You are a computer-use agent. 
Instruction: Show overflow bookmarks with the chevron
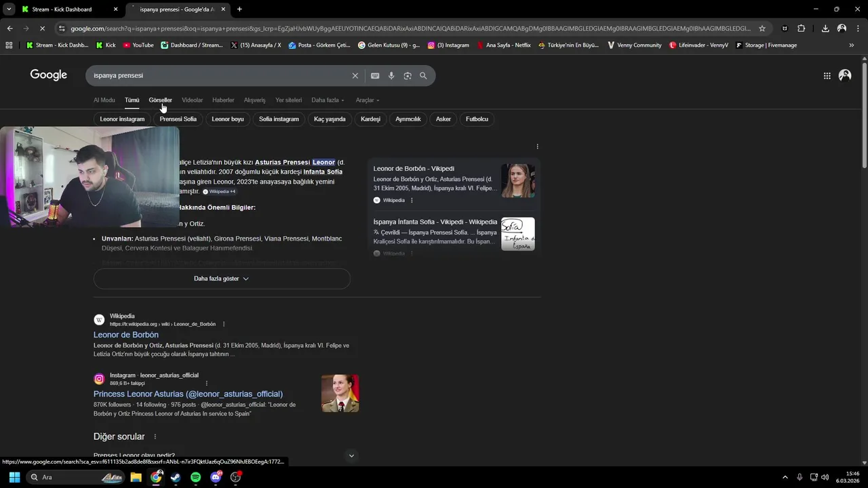click(852, 45)
